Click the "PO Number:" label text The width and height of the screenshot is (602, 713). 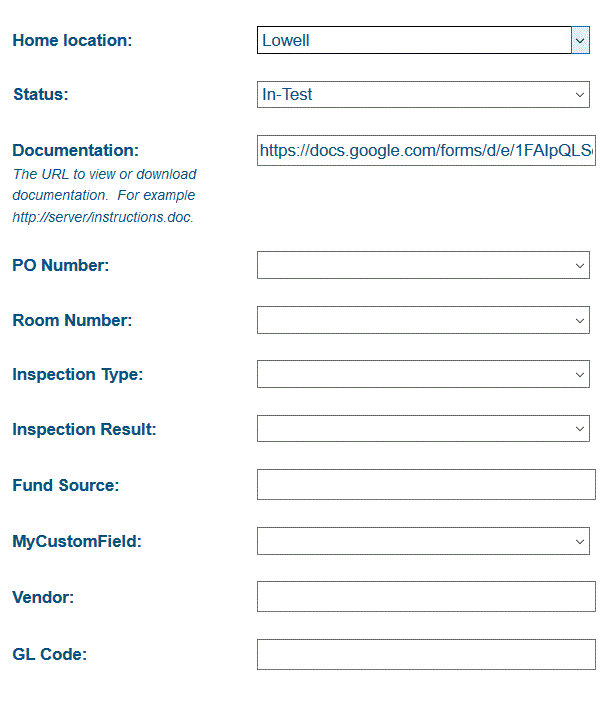pyautogui.click(x=61, y=266)
